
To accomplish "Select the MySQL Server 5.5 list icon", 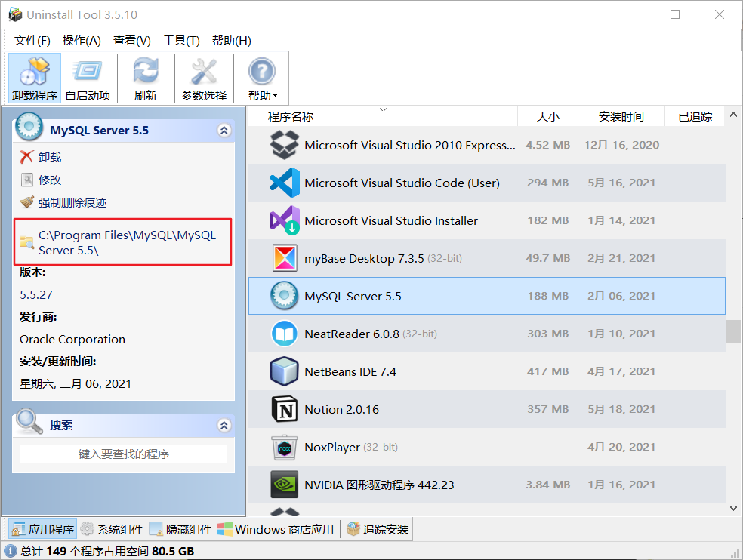I will pos(285,296).
